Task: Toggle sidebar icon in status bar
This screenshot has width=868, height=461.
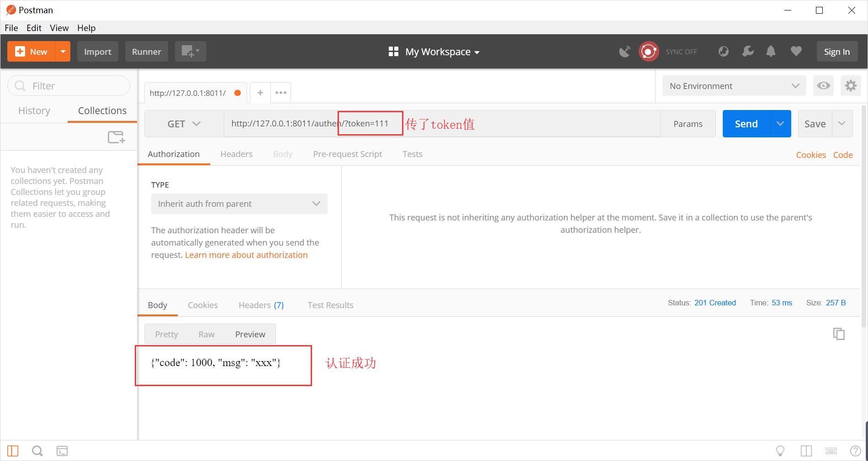Action: click(x=13, y=451)
